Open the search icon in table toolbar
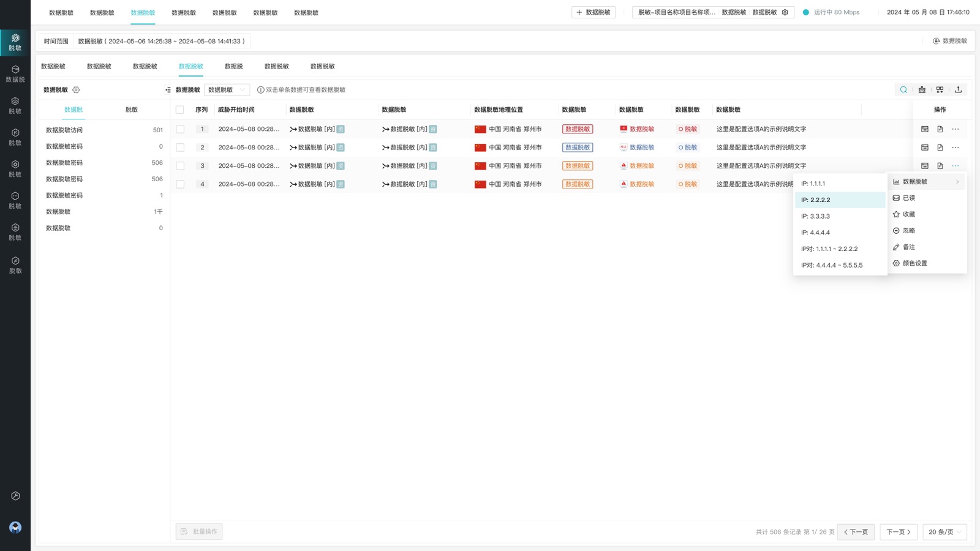980x551 pixels. click(903, 89)
